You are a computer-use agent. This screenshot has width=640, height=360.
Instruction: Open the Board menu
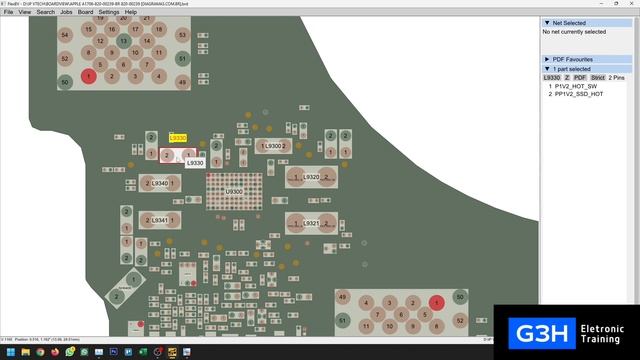85,12
